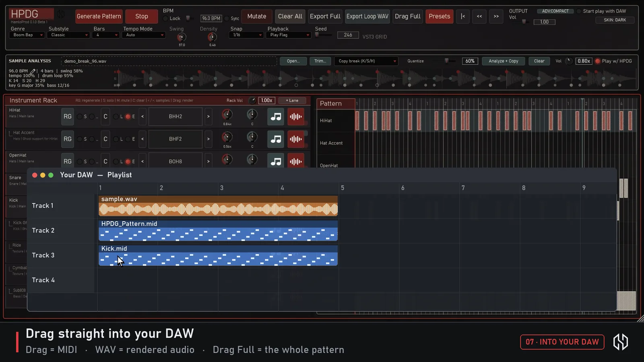Viewport: 644px width, 362px height.
Task: Toggle the BPM Sync option
Action: (227, 19)
